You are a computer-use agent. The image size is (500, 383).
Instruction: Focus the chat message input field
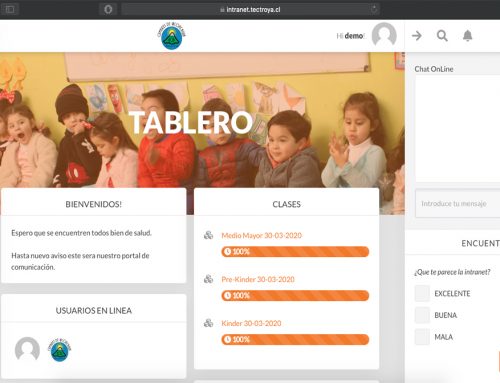tap(458, 203)
